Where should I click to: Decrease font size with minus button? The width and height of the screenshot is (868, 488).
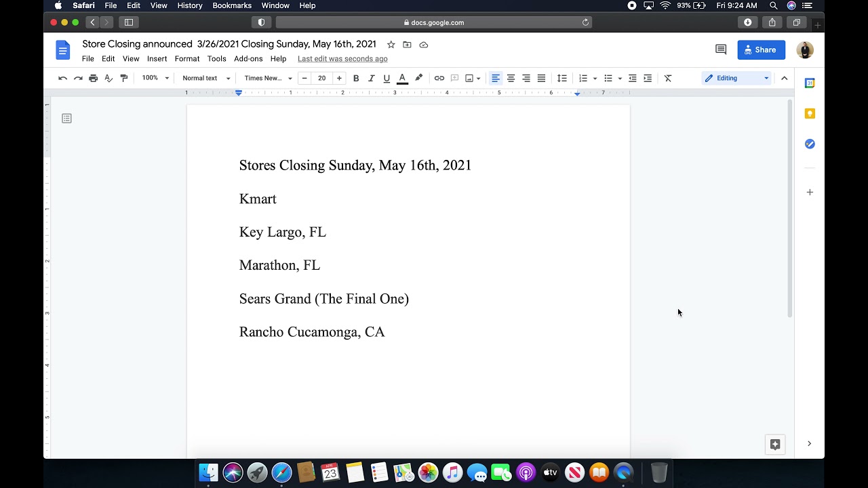304,78
